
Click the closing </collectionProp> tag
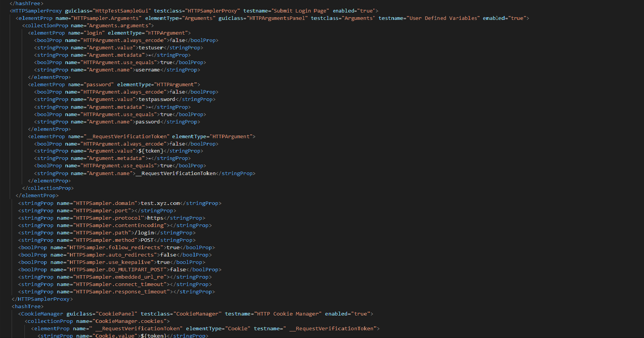point(48,188)
